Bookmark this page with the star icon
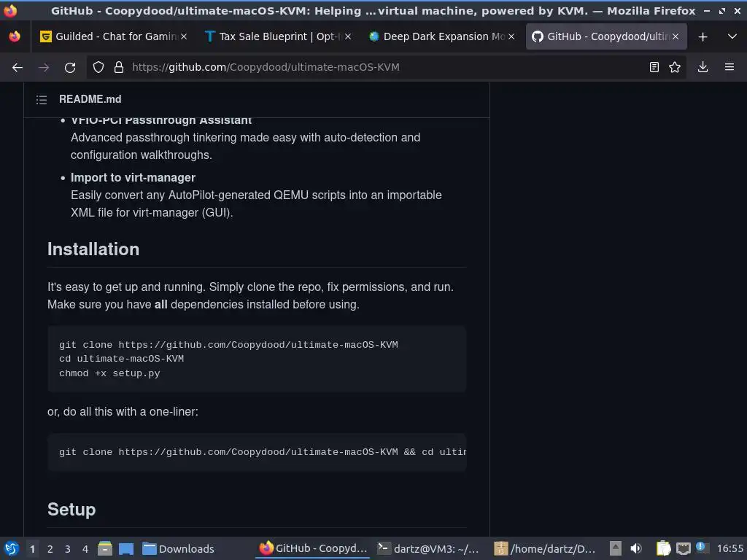 click(675, 68)
